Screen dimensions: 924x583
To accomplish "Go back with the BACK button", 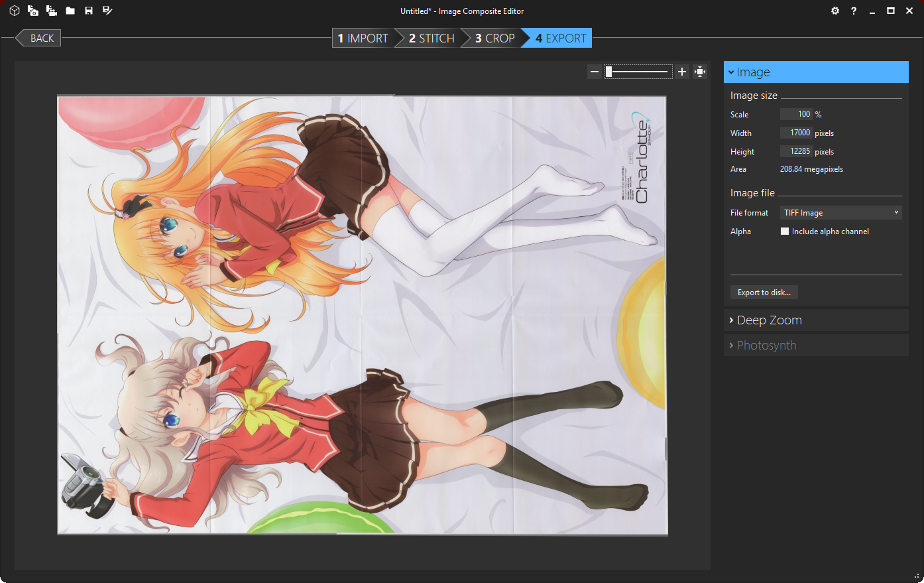I will pyautogui.click(x=38, y=38).
